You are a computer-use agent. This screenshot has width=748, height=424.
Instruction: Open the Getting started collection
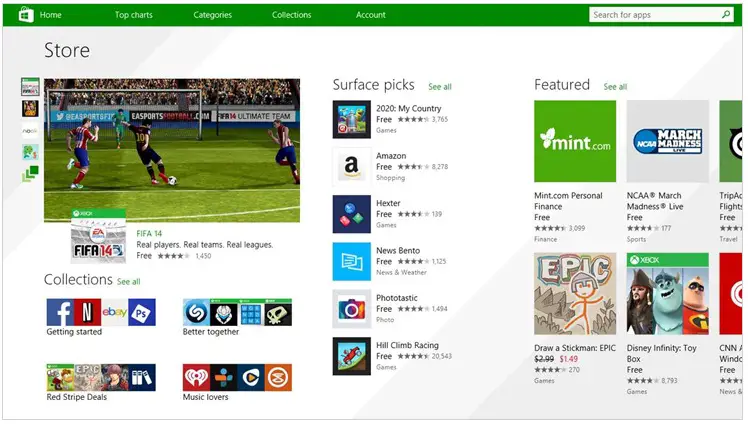tap(101, 317)
